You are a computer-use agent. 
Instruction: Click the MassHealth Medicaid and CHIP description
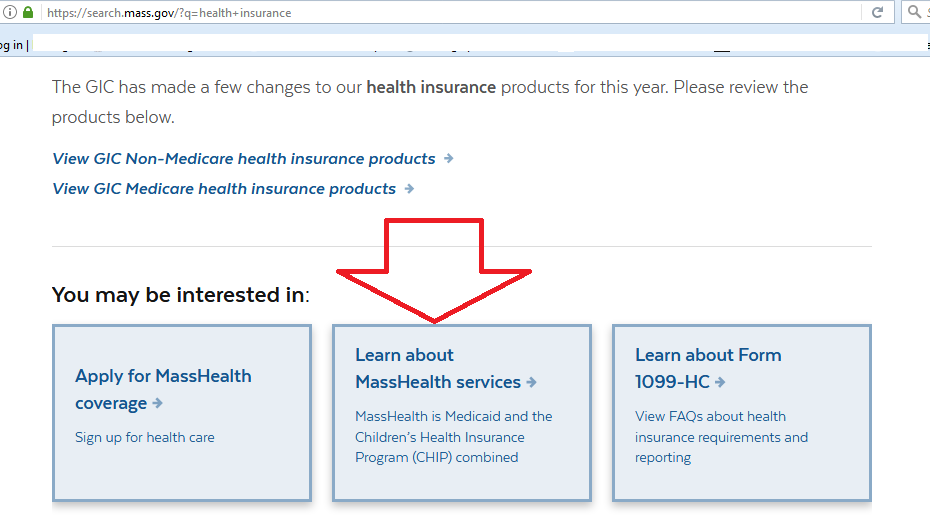pyautogui.click(x=453, y=436)
